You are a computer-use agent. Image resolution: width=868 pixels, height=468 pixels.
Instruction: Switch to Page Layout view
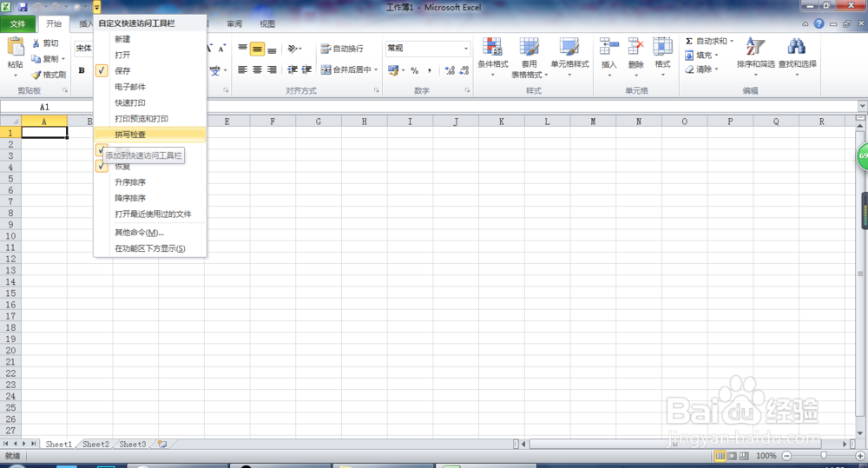point(732,456)
